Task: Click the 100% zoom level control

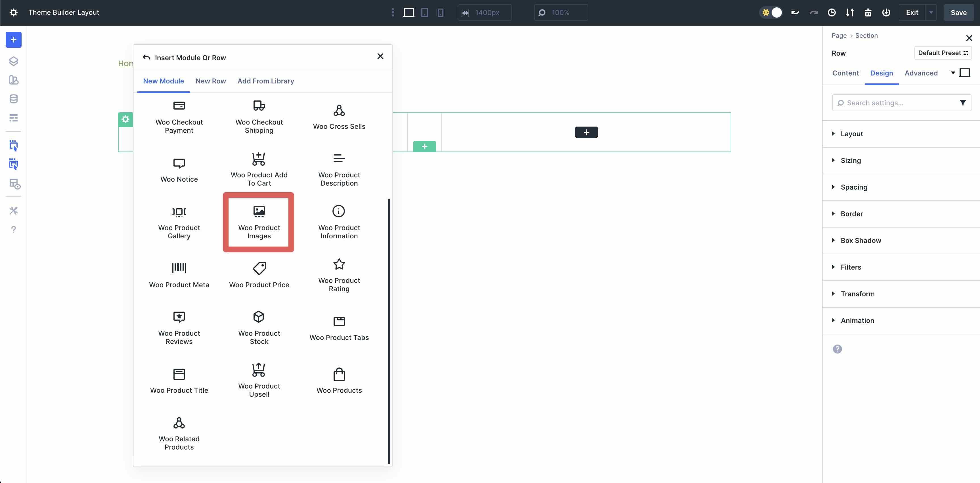Action: point(561,12)
